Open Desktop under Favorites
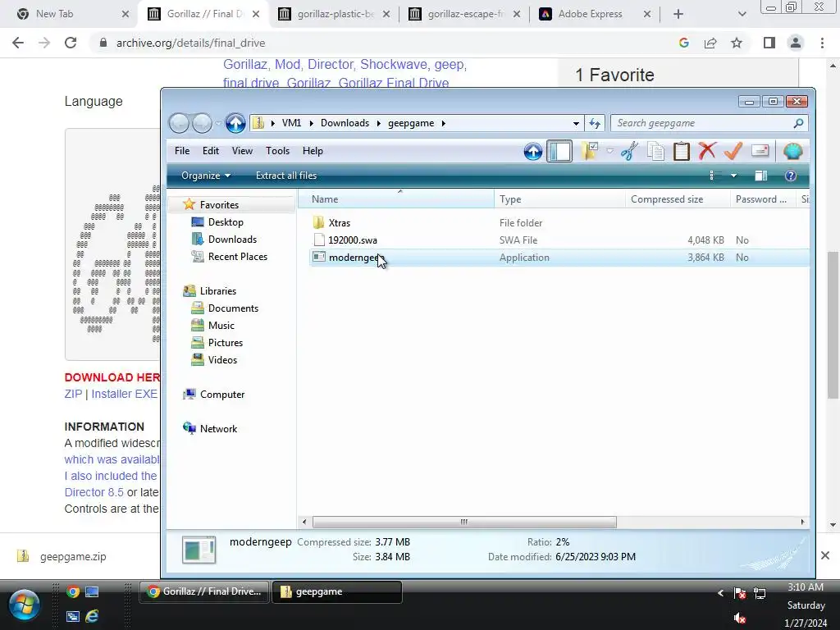Viewport: 840px width, 630px height. click(x=226, y=222)
